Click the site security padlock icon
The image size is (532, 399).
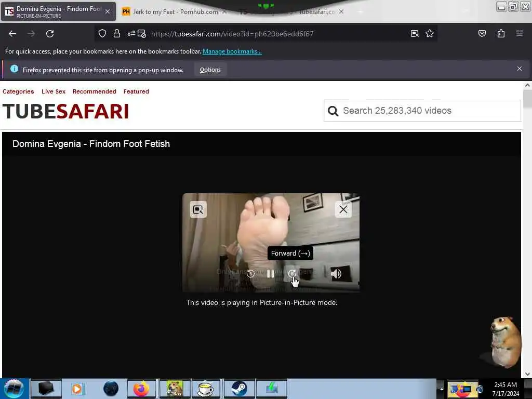(117, 34)
